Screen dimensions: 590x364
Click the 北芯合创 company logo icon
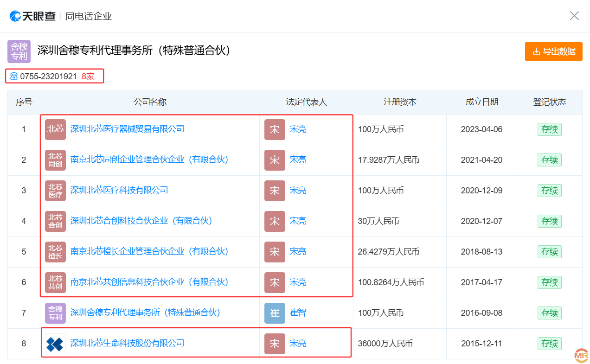coord(55,221)
